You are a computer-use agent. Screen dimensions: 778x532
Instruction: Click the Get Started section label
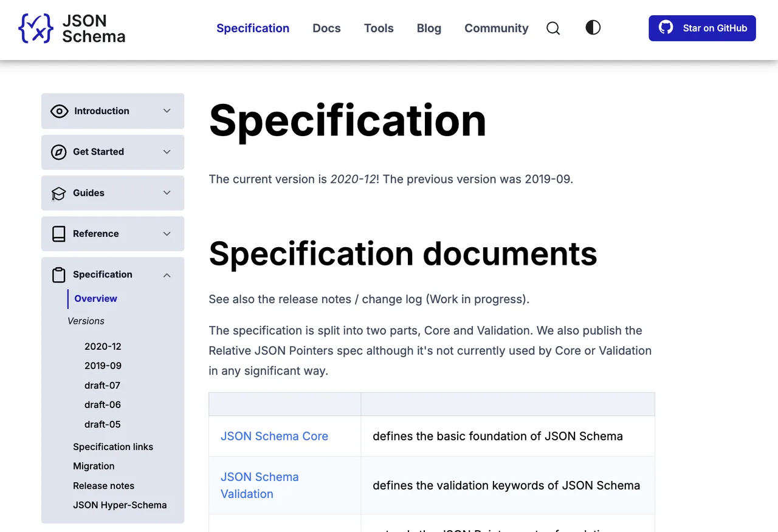coord(98,152)
